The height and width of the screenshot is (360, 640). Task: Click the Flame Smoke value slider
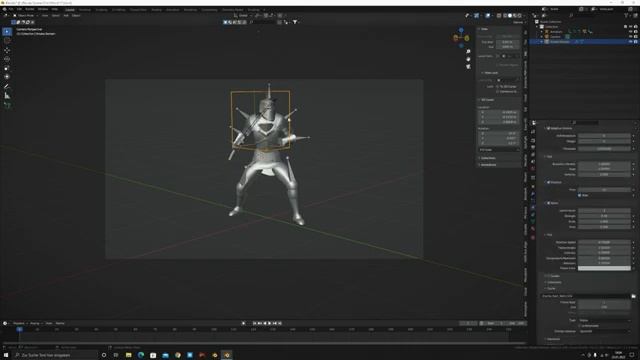click(x=604, y=247)
